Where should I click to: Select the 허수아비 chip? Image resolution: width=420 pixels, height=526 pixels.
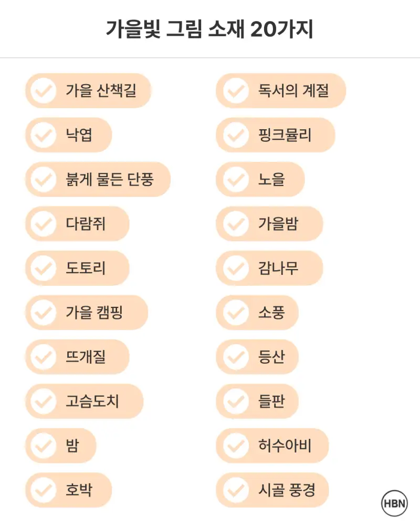pos(272,446)
